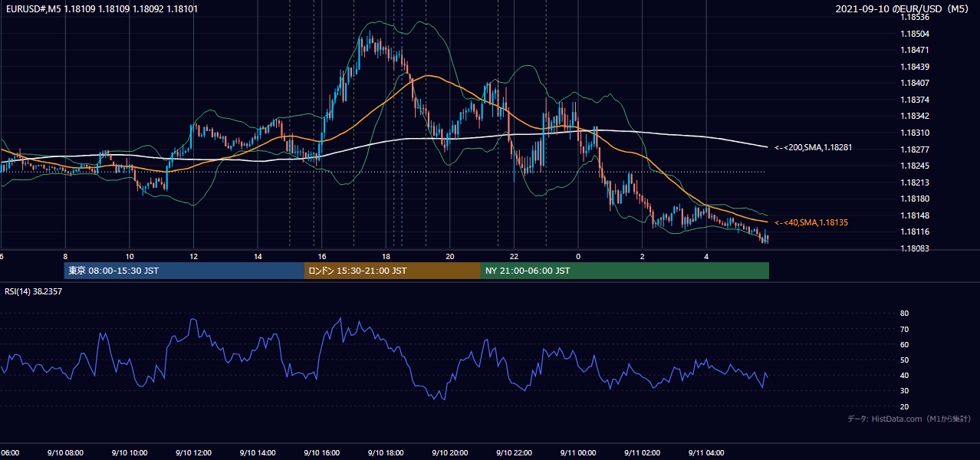Click price axis value 1.18116
Screen dimensions: 980x460
tap(916, 232)
